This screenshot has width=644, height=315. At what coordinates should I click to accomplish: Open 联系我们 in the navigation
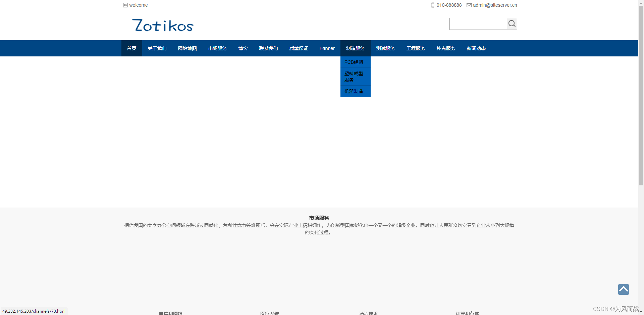(x=268, y=48)
